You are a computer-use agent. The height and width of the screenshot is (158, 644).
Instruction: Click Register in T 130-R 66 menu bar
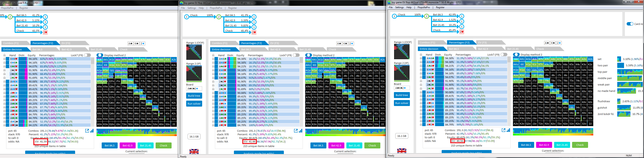tap(233, 8)
